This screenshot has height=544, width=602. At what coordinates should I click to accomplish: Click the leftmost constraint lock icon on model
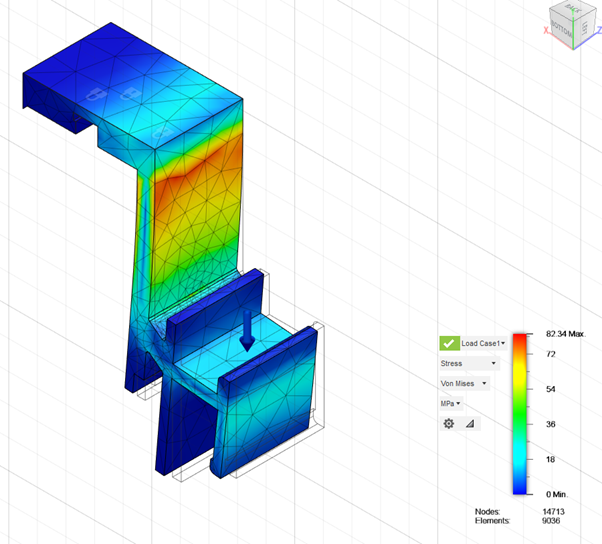coord(94,94)
